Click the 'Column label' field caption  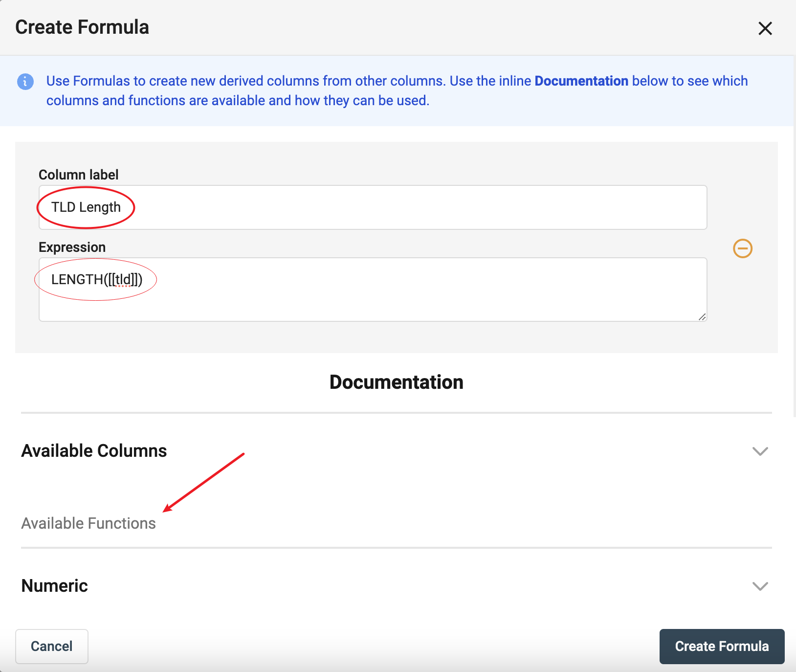[x=78, y=175]
